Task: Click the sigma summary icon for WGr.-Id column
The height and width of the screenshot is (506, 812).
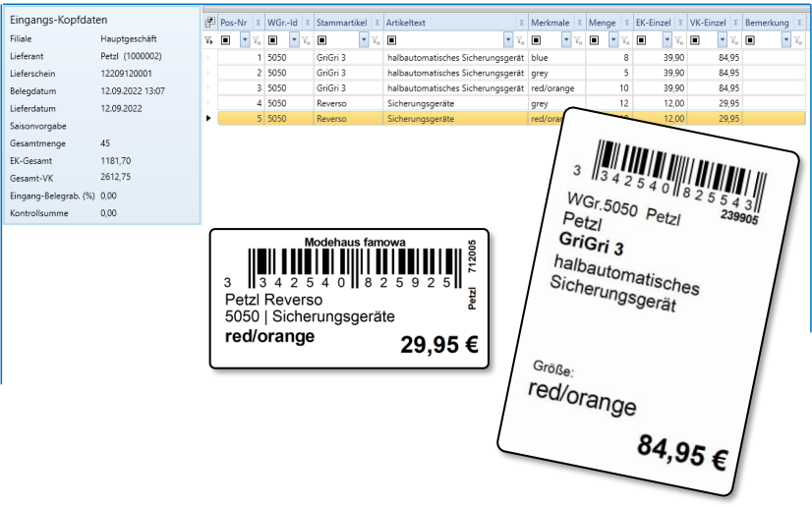Action: 307,23
